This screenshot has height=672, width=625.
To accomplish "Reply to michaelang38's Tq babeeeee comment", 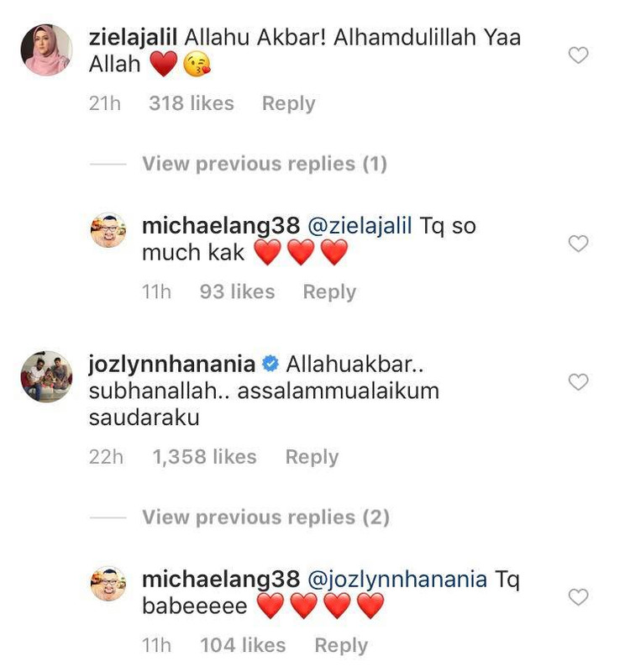I will pyautogui.click(x=341, y=646).
